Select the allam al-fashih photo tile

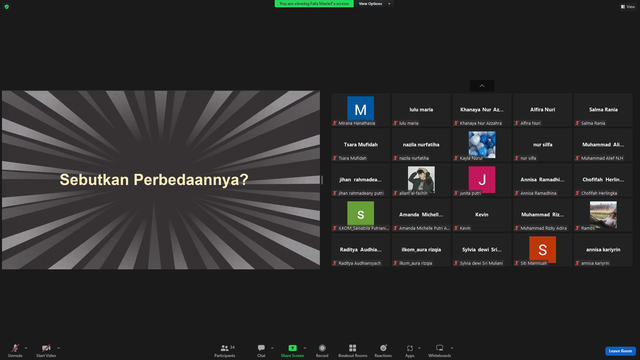421,180
